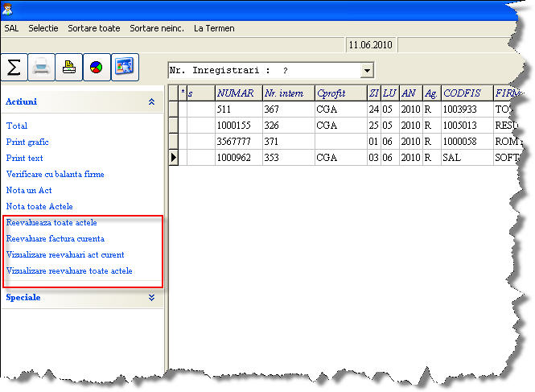
Task: Click the printer icon in toolbar
Action: tap(42, 67)
